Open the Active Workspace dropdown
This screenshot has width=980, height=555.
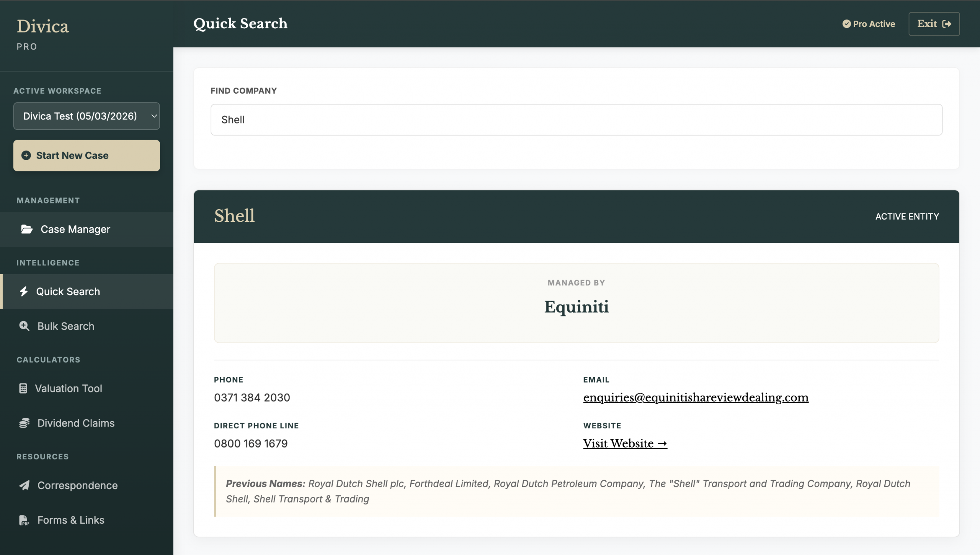[x=87, y=116]
